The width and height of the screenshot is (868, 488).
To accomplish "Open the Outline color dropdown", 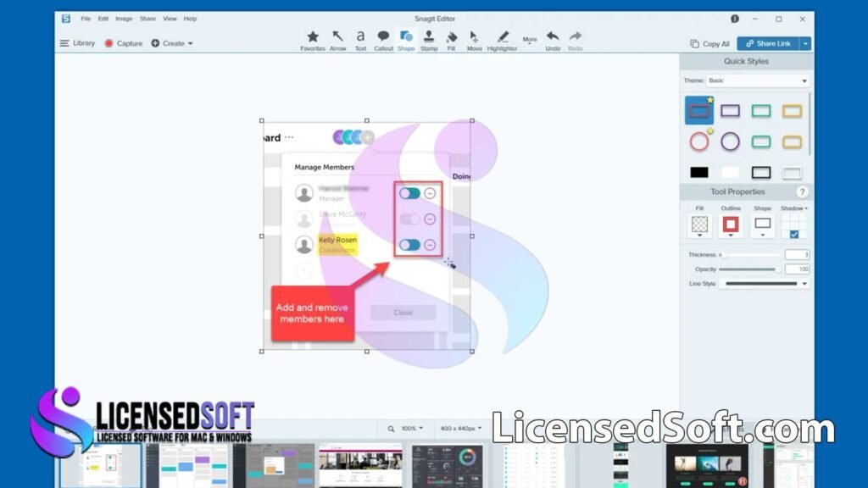I will point(731,227).
